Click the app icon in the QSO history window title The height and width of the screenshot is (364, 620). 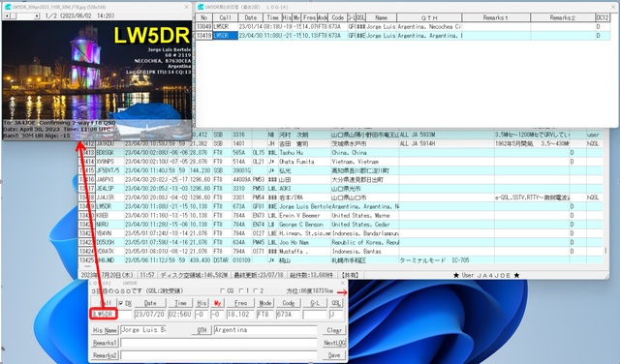(x=201, y=7)
